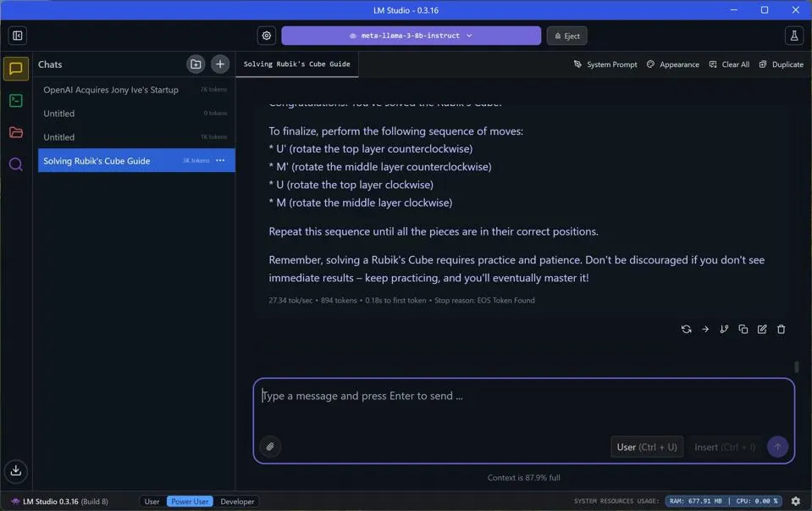Switch to Developer mode
This screenshot has height=511, width=812.
pyautogui.click(x=237, y=502)
